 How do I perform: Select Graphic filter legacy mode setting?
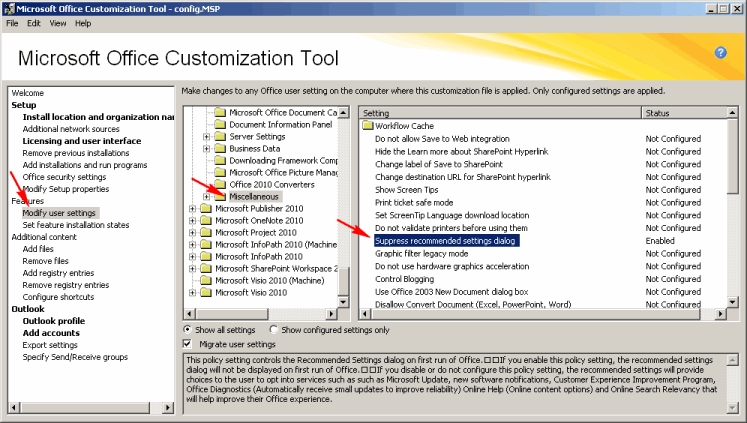coord(422,253)
